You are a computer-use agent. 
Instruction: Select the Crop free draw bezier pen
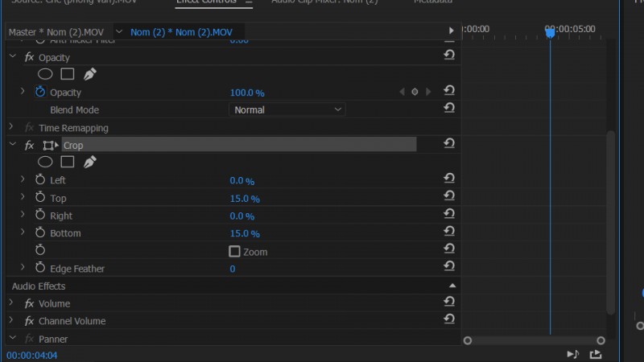point(90,162)
